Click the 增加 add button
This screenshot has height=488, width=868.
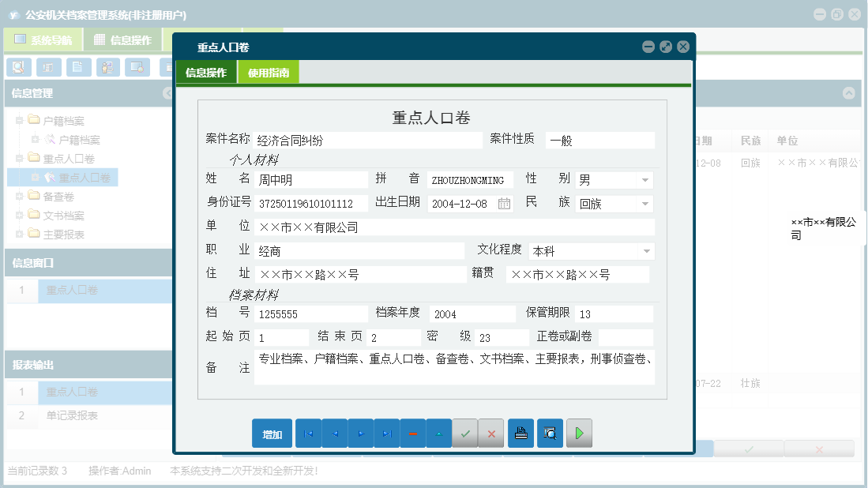tap(272, 433)
